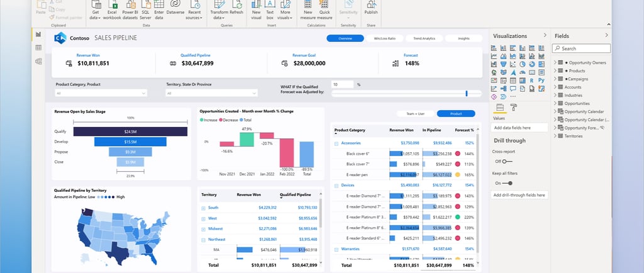The width and height of the screenshot is (644, 273).
Task: Publish the report
Action: pyautogui.click(x=371, y=8)
